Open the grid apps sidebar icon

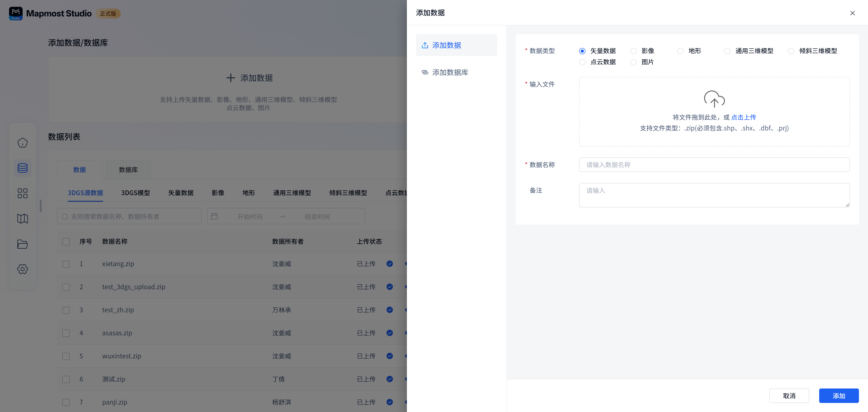tap(23, 193)
